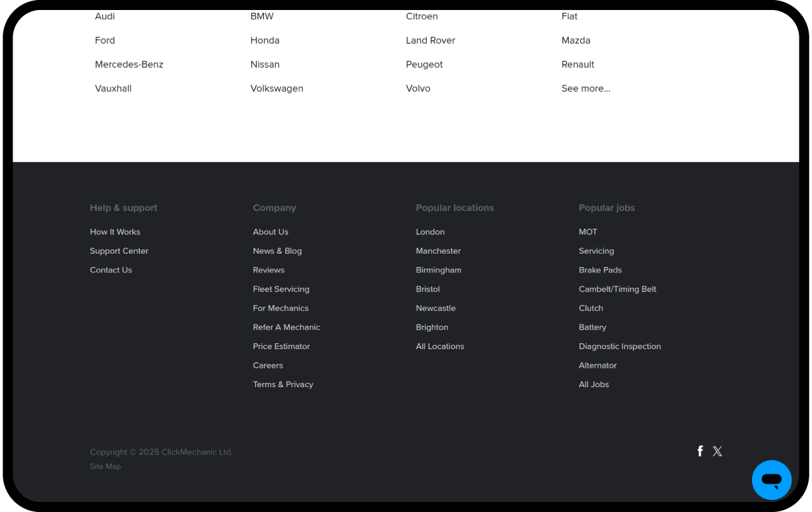This screenshot has width=812, height=512.
Task: Open the X (Twitter) social icon
Action: [x=717, y=451]
